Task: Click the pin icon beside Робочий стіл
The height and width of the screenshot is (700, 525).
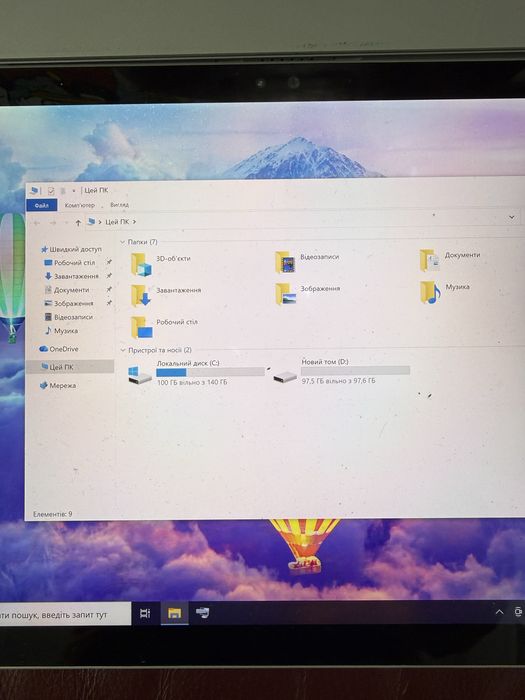Action: 109,262
